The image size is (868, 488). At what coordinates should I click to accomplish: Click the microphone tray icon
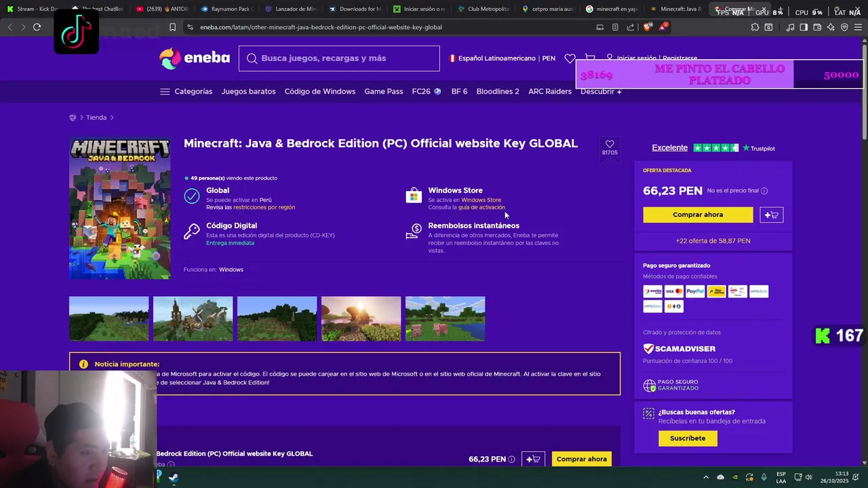(x=764, y=477)
